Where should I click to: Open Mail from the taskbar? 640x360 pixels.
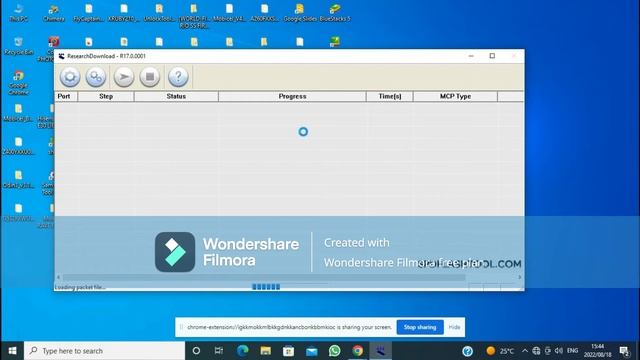(311, 351)
